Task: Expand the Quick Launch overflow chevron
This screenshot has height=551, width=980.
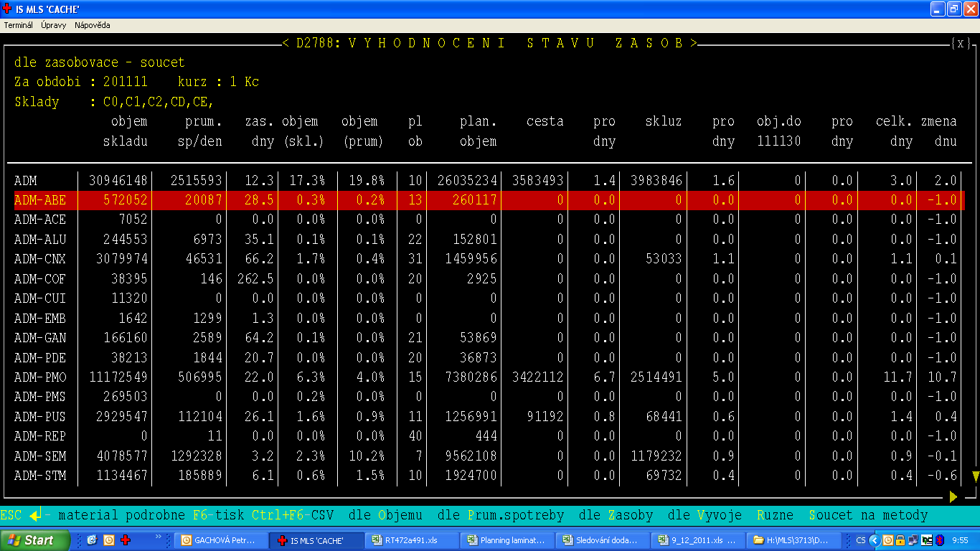Action: pyautogui.click(x=159, y=537)
